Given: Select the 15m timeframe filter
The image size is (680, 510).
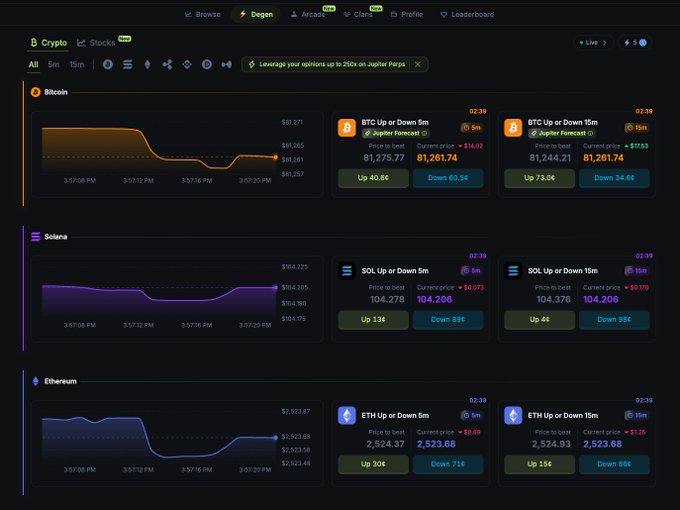Looking at the screenshot, I should [x=77, y=65].
